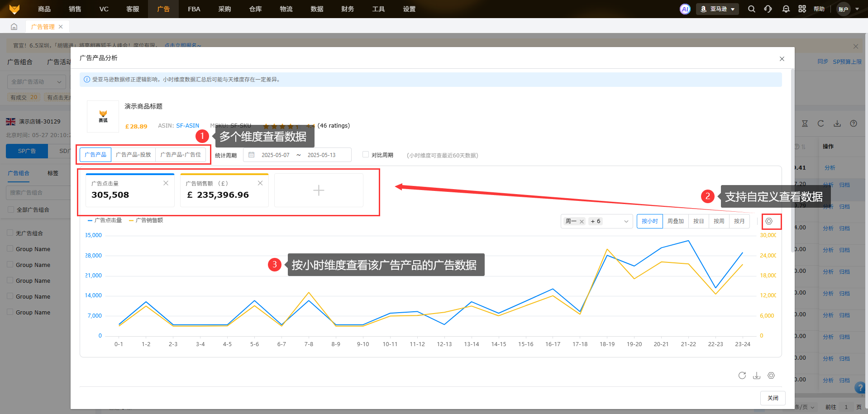This screenshot has width=868, height=414.
Task: Enable the 对比周期 checkbox
Action: click(x=366, y=155)
